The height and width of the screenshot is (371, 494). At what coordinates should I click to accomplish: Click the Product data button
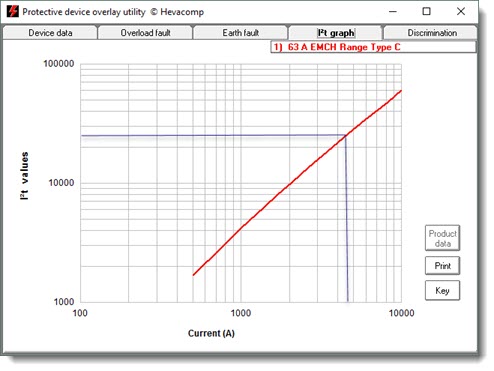[x=442, y=238]
